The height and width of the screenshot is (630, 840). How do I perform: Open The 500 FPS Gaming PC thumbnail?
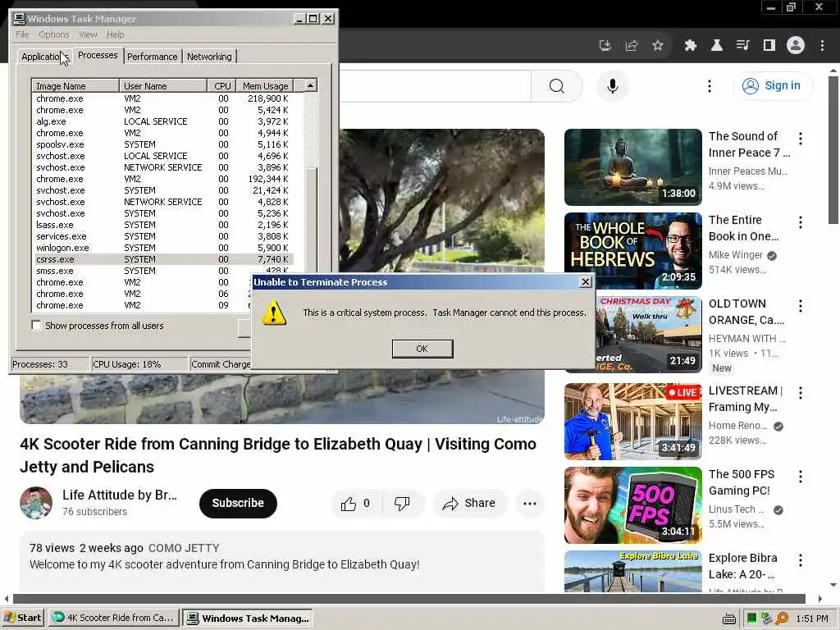pyautogui.click(x=632, y=505)
